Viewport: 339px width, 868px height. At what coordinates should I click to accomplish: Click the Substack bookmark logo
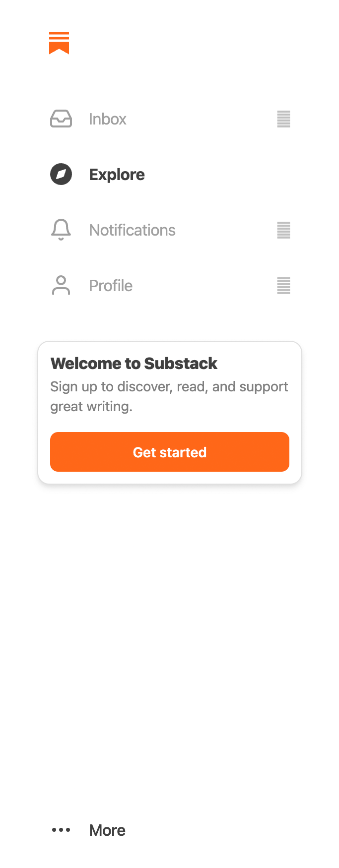pyautogui.click(x=59, y=42)
